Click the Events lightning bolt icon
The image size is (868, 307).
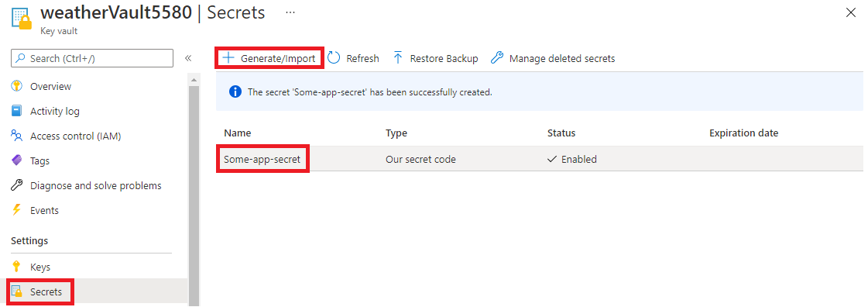tap(16, 210)
